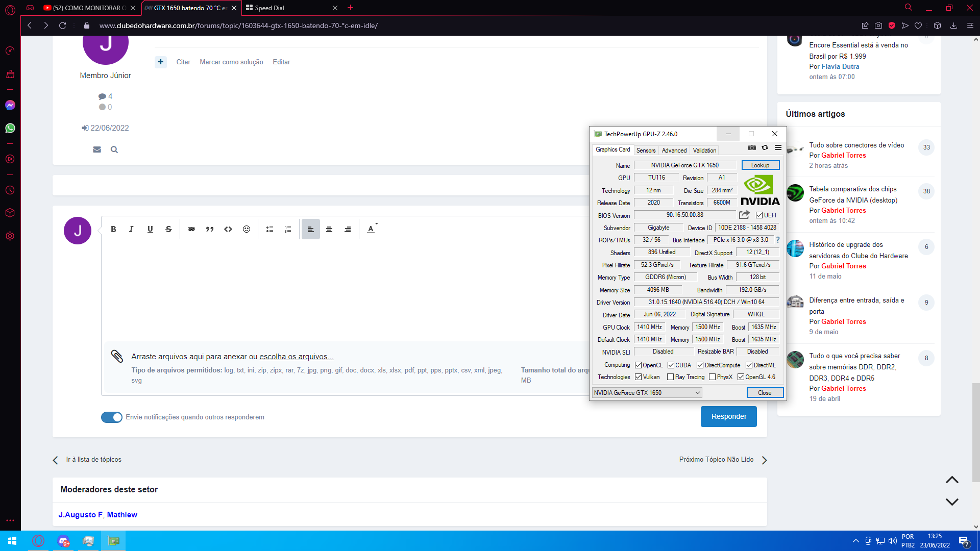Image resolution: width=980 pixels, height=551 pixels.
Task: Click the browser address bar URL
Action: 238,26
